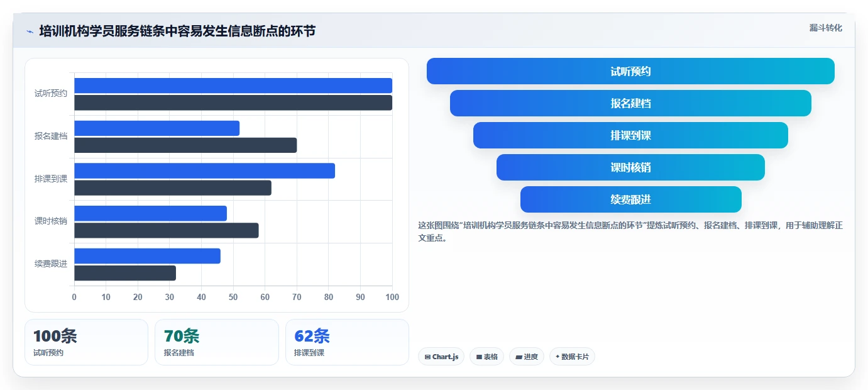Click the dark bar for 报名建档

point(185,145)
